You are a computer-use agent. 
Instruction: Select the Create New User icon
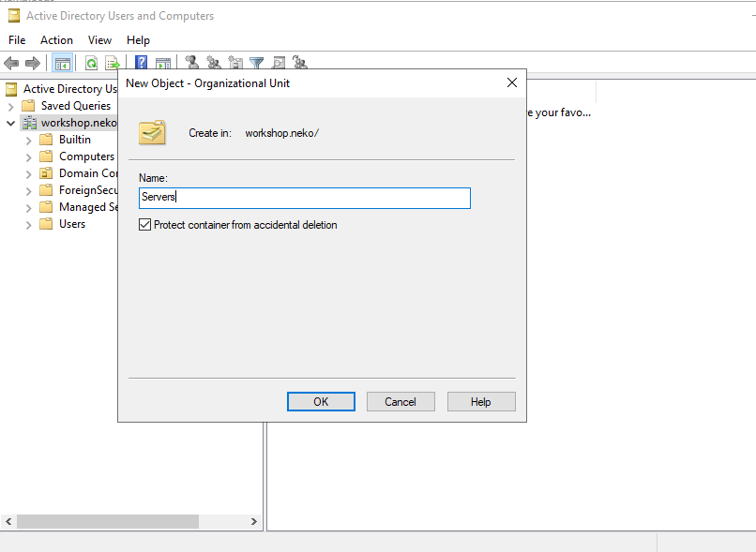pos(190,63)
